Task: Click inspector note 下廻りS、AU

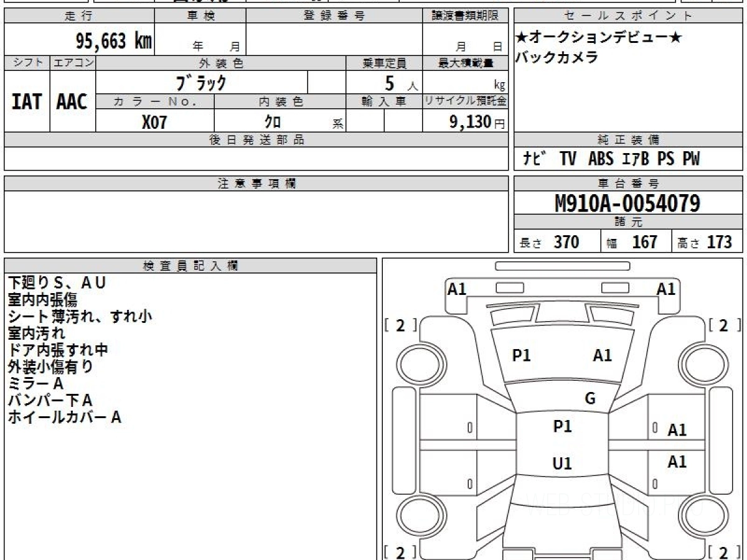Action: pyautogui.click(x=57, y=282)
